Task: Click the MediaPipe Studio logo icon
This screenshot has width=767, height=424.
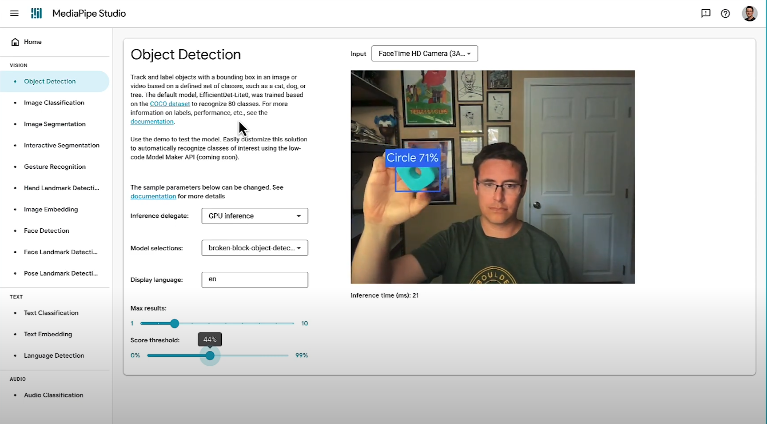Action: coord(37,13)
